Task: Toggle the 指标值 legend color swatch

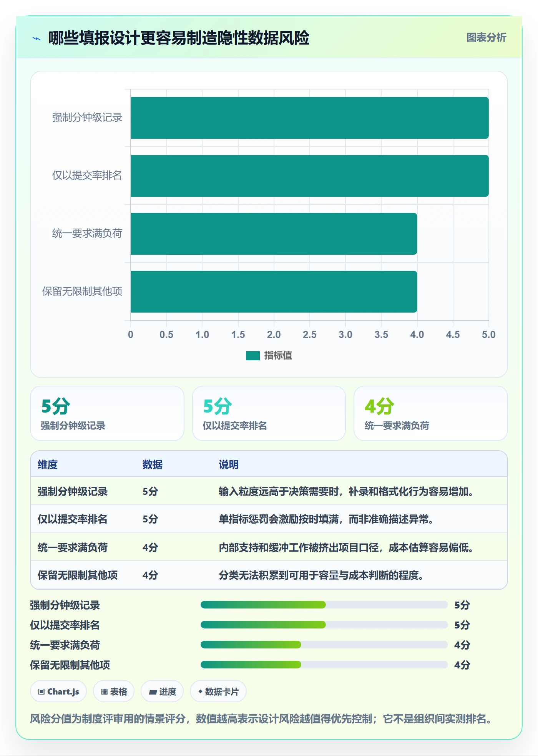Action: (253, 356)
